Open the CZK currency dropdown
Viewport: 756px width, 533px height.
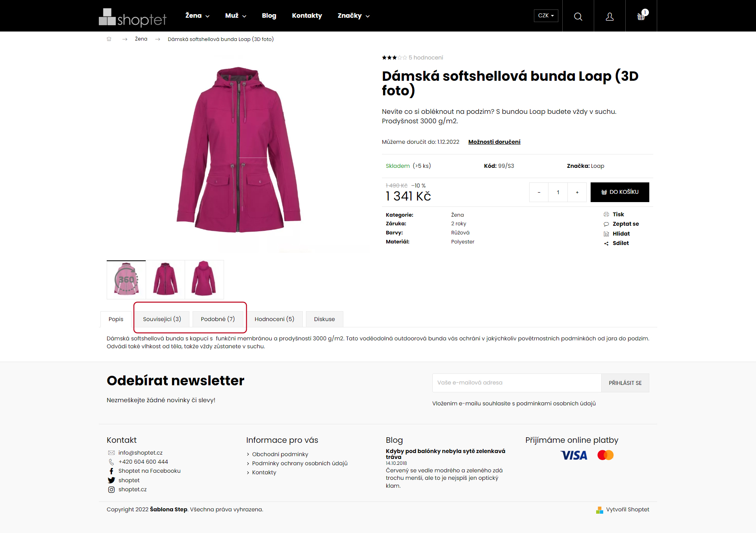coord(546,15)
